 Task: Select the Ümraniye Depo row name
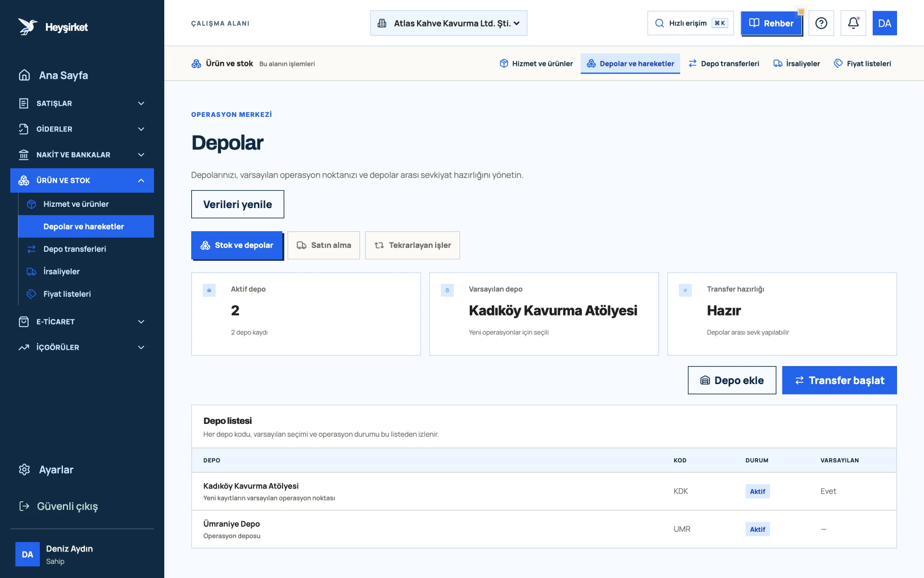click(231, 524)
